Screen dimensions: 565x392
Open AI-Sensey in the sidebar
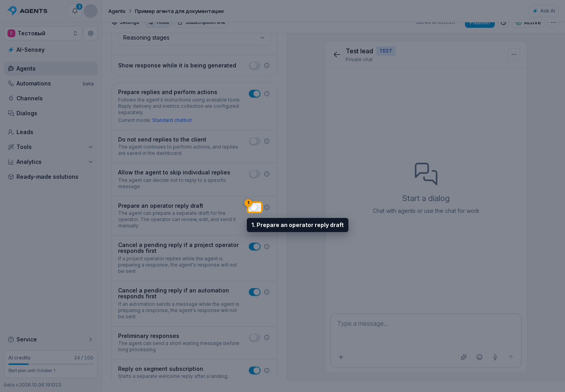coord(51,50)
